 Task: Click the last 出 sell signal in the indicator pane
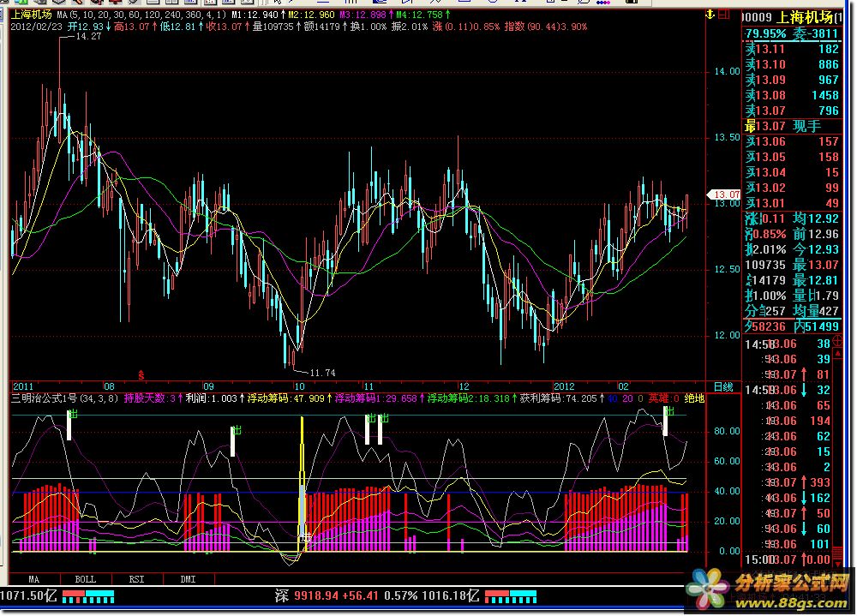(669, 411)
